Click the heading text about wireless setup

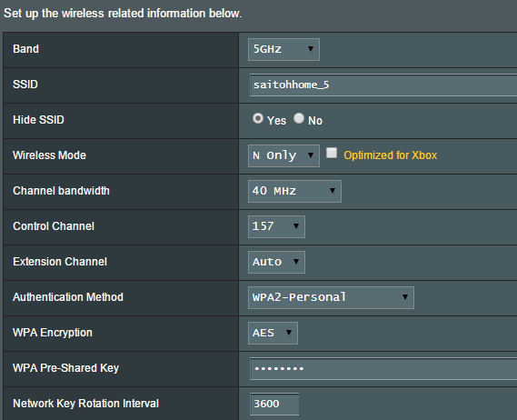click(x=123, y=14)
